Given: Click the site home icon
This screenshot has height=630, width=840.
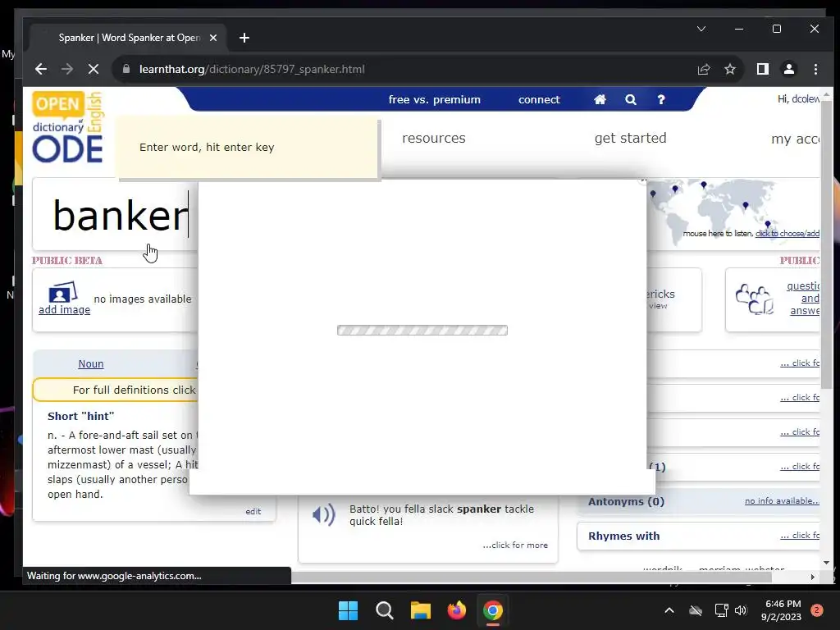Looking at the screenshot, I should pos(600,99).
